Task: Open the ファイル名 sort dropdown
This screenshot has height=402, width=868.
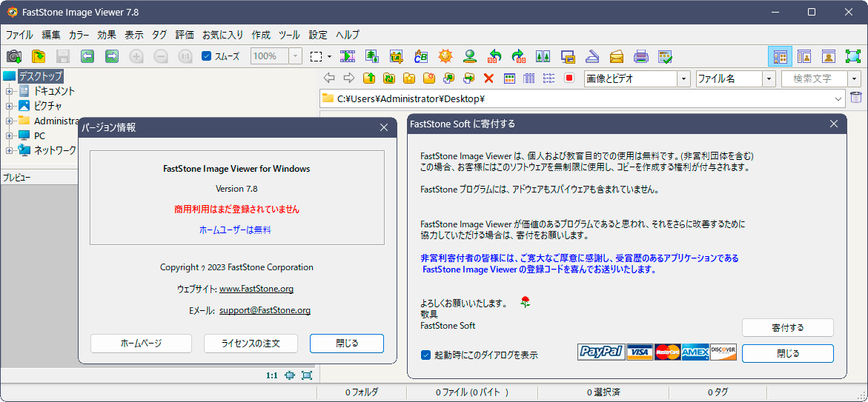Action: pos(769,78)
